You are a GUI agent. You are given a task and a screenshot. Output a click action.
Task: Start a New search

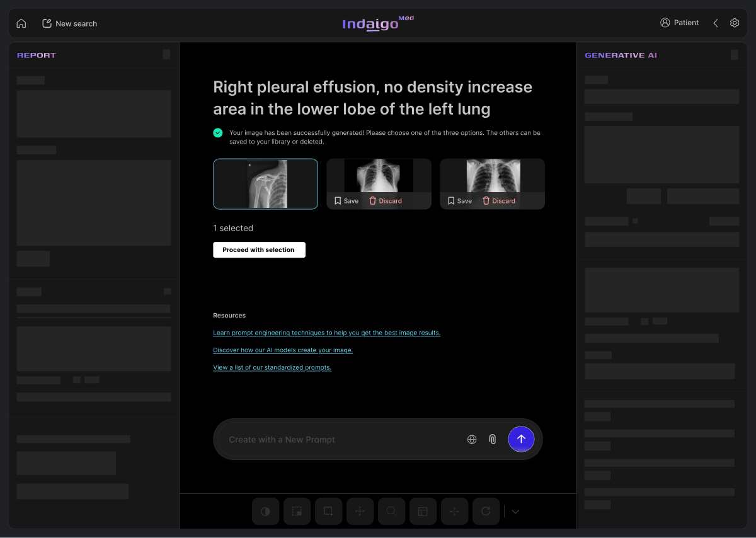click(69, 23)
